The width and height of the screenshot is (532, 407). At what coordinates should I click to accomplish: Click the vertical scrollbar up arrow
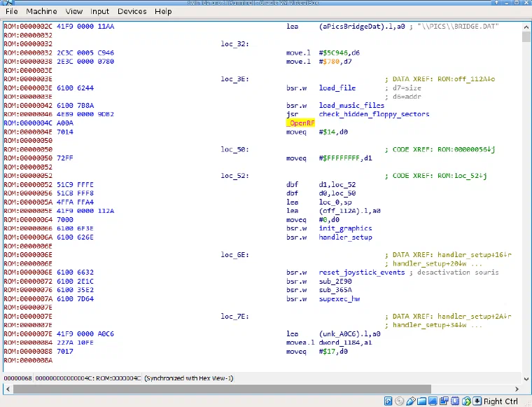pos(526,27)
